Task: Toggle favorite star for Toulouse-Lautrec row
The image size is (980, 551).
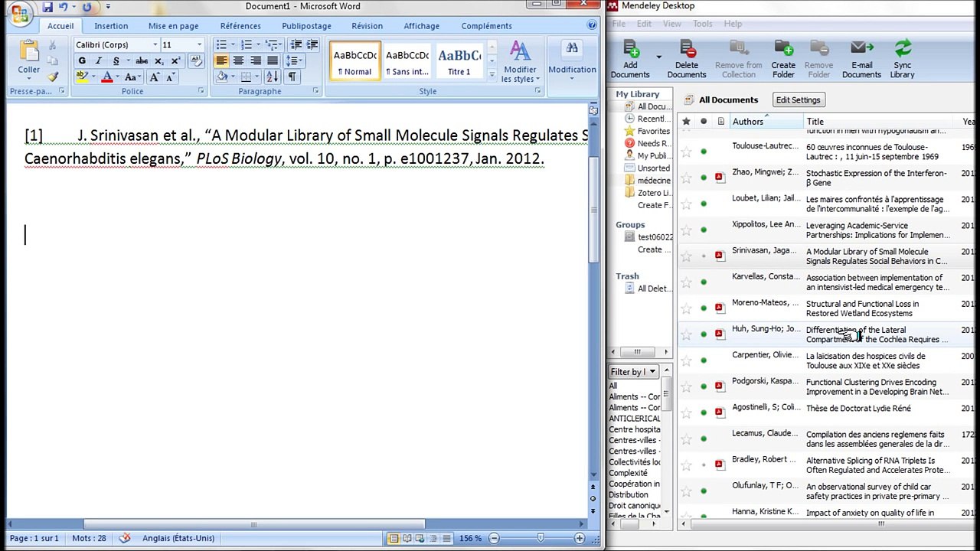Action: pos(686,152)
